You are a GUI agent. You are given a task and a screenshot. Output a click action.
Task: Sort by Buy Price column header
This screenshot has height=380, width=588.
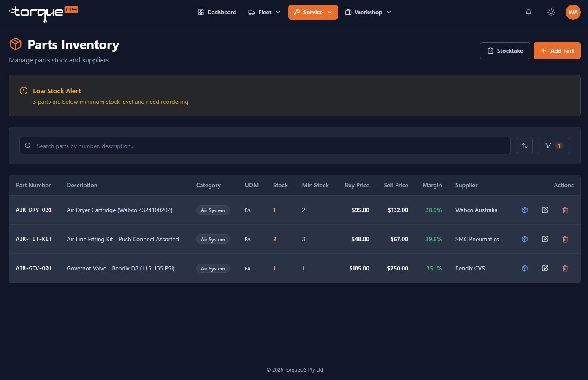coord(357,185)
